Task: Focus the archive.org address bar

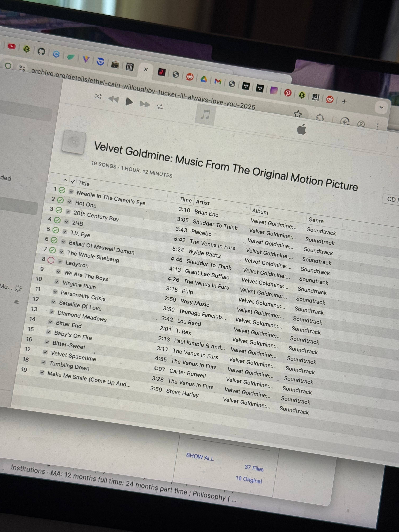Action: point(143,89)
